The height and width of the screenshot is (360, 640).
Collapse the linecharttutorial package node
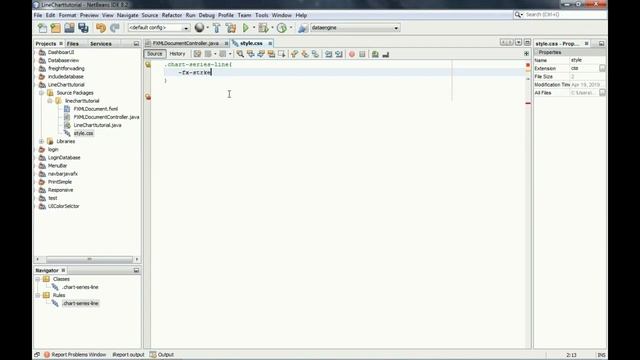click(49, 101)
